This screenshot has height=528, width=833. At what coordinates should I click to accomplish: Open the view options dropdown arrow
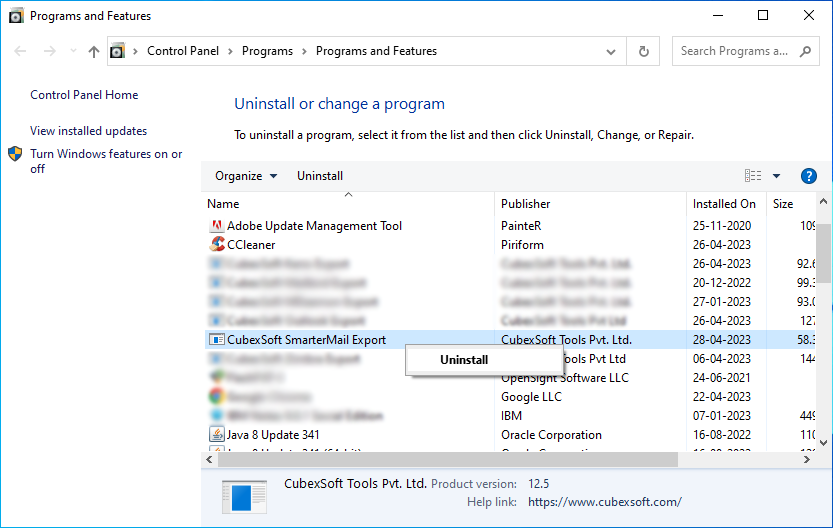tap(776, 176)
